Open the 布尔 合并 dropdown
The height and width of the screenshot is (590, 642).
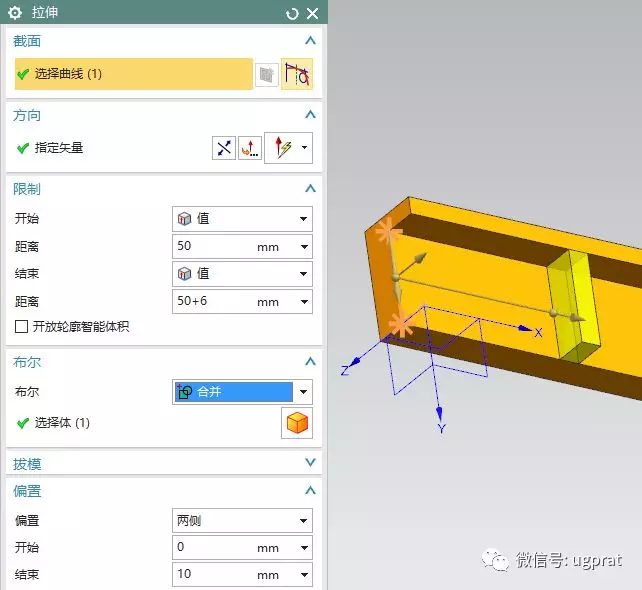[x=242, y=392]
